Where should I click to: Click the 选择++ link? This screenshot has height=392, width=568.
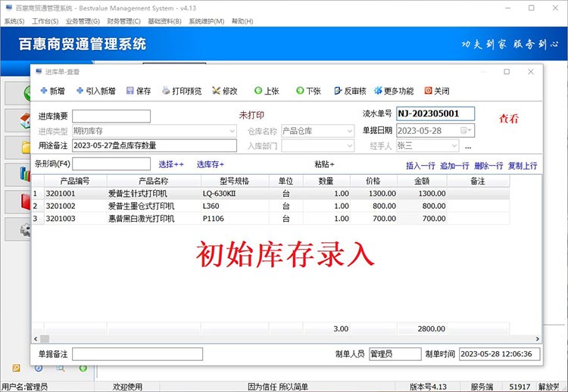click(171, 164)
